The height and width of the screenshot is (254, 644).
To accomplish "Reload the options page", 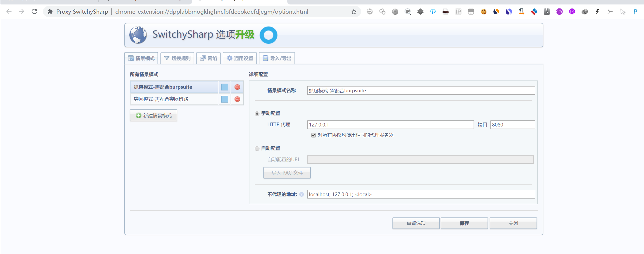I will (x=34, y=12).
